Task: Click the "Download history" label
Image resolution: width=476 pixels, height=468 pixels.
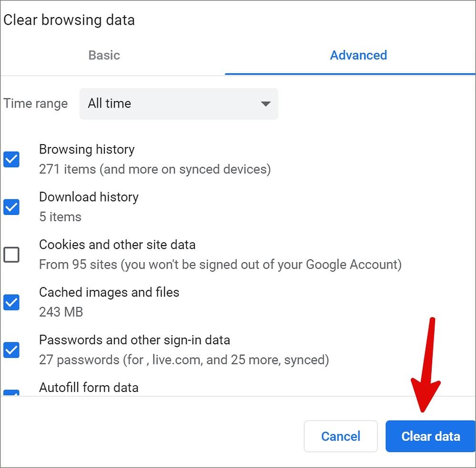Action: tap(89, 197)
